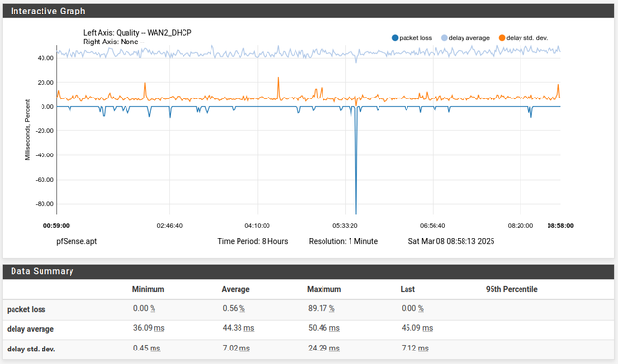Click the 08:20:00 axis label

[x=520, y=226]
